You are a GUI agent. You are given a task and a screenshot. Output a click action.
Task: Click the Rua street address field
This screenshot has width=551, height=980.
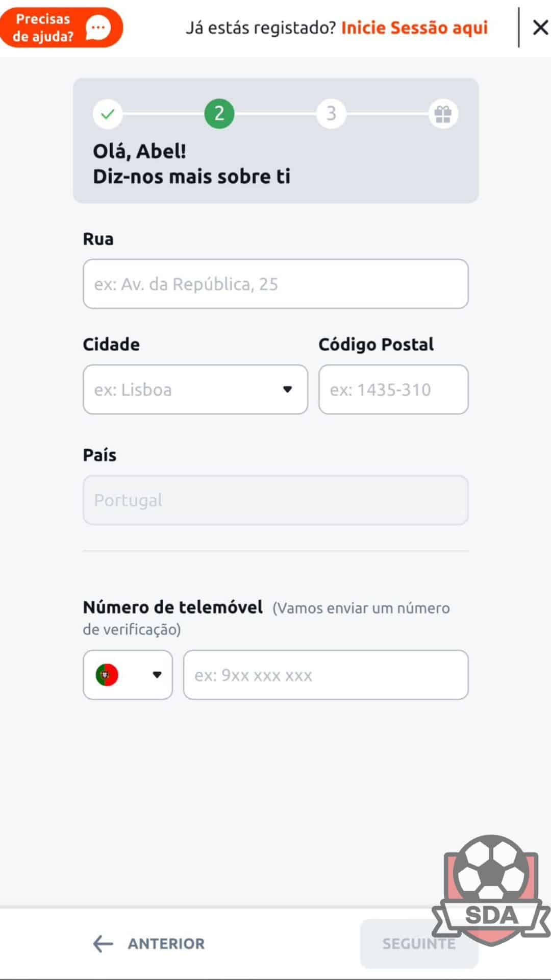(x=275, y=284)
